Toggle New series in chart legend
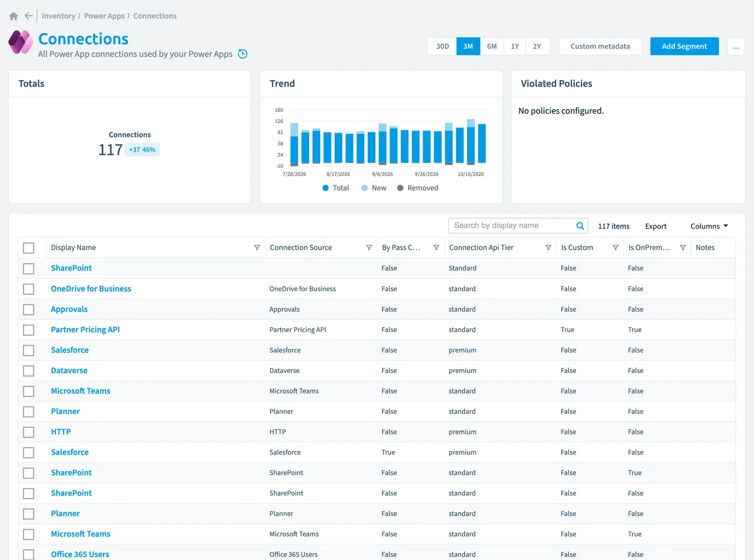The image size is (754, 560). click(x=374, y=188)
